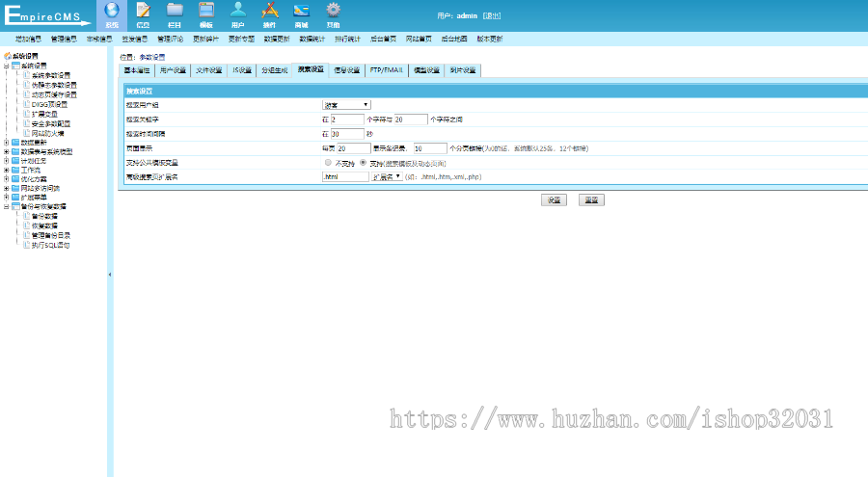Click the page icon beside 备份数据
The height and width of the screenshot is (477, 868).
(x=27, y=216)
